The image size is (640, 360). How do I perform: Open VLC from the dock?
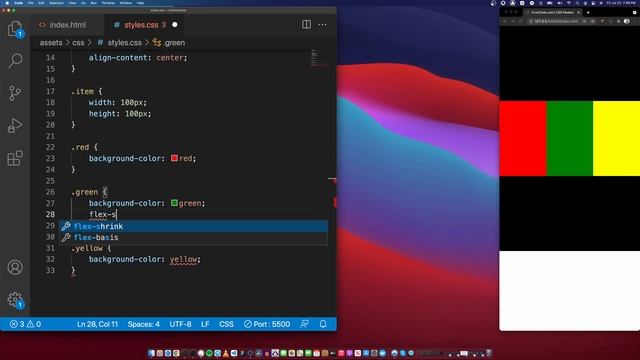226,353
